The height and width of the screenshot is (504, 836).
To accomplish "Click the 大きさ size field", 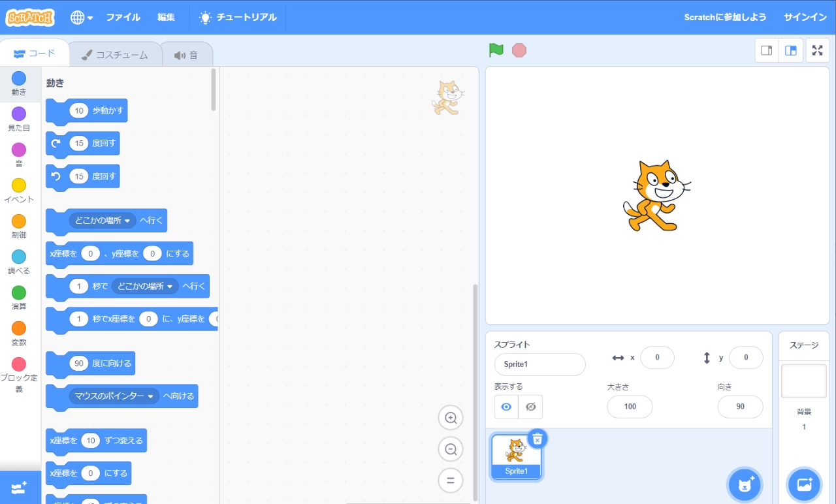I will click(630, 407).
